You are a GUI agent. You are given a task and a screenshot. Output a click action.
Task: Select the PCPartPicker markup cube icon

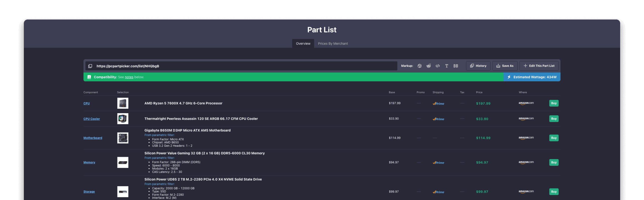[x=419, y=66]
